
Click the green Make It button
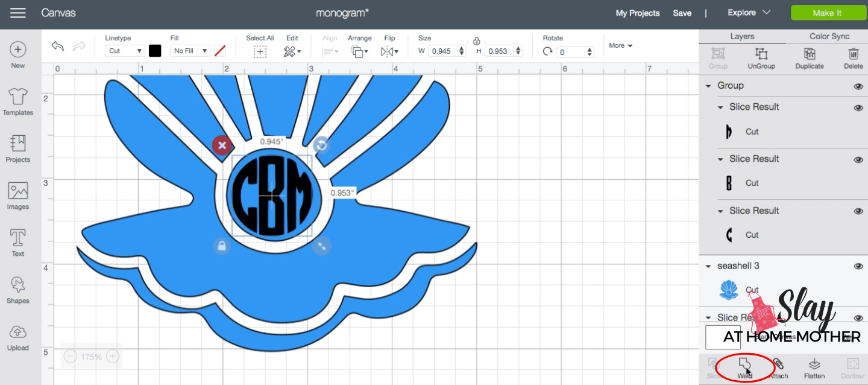pos(827,13)
